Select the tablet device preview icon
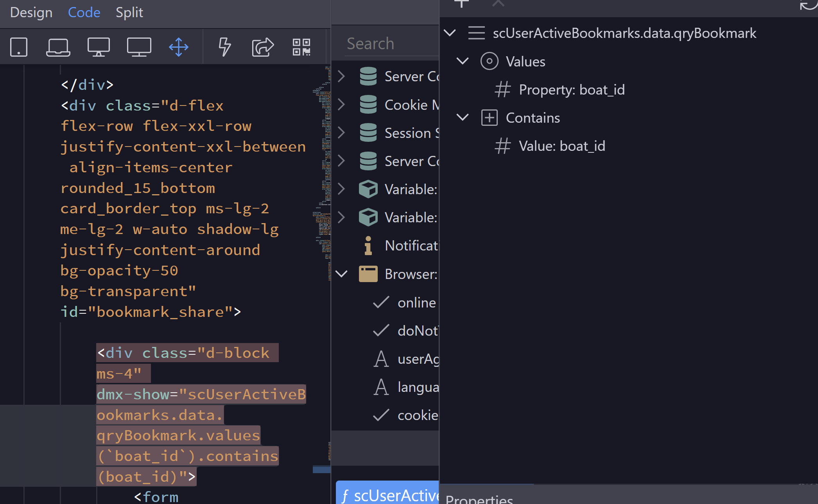 19,47
